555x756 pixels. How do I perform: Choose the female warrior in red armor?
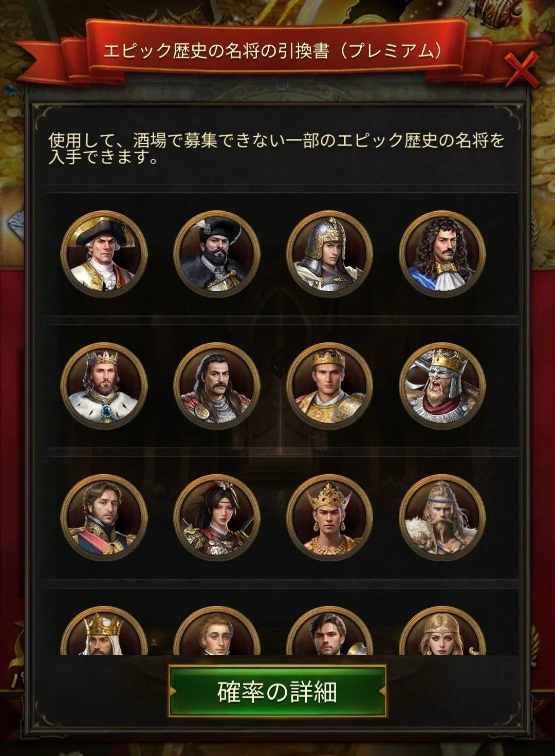click(x=217, y=518)
